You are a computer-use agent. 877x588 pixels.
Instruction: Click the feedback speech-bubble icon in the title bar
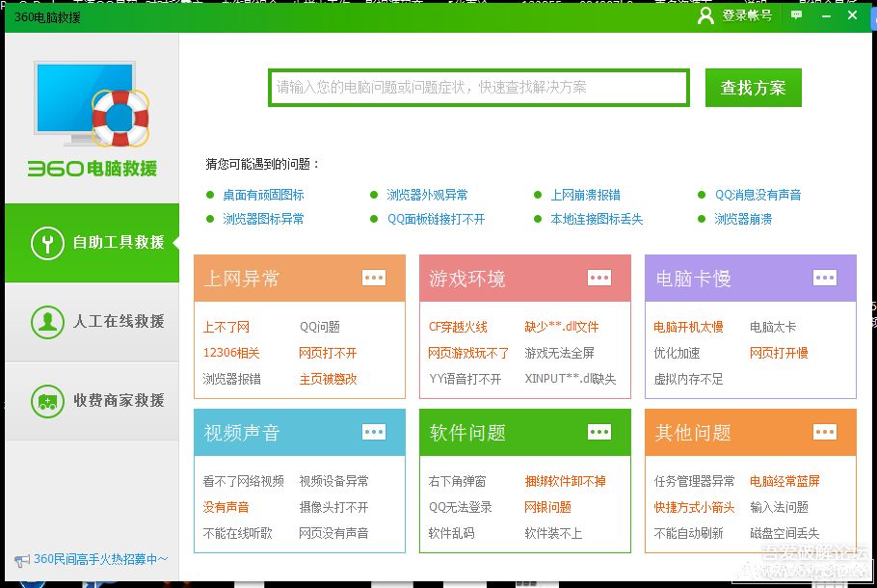pos(794,16)
